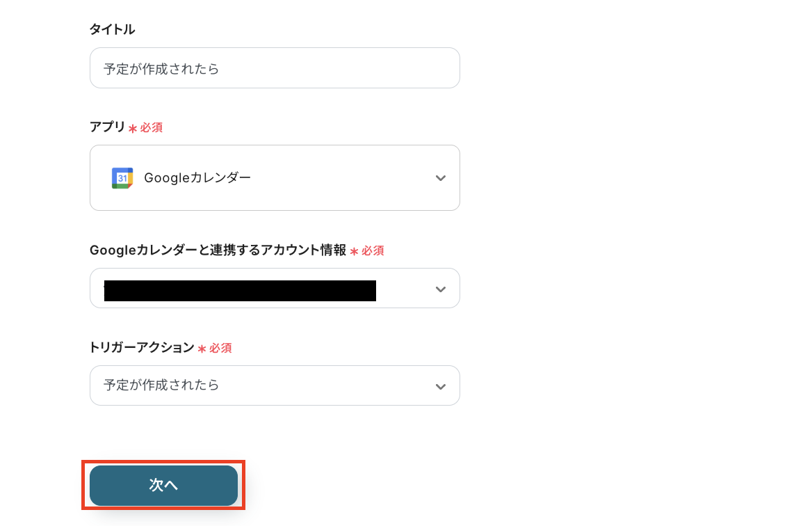This screenshot has height=526, width=812.
Task: Click the 必須 marker next to トリガーアクション
Action: point(221,348)
